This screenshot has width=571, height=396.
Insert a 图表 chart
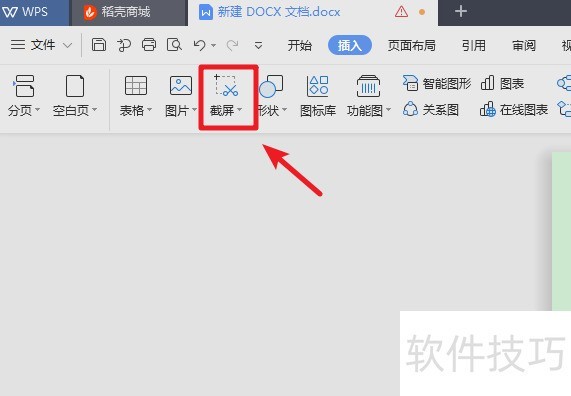pyautogui.click(x=502, y=83)
